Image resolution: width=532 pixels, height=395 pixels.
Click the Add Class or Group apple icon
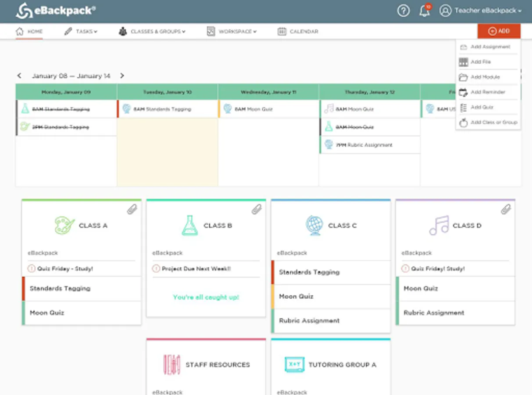(x=464, y=122)
